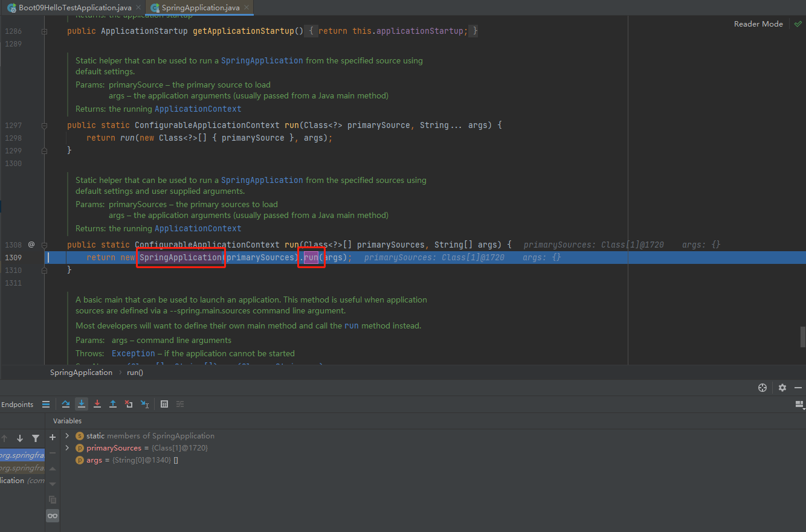Open ApplicationContext link above line 1297
806x532 pixels.
(x=198, y=109)
